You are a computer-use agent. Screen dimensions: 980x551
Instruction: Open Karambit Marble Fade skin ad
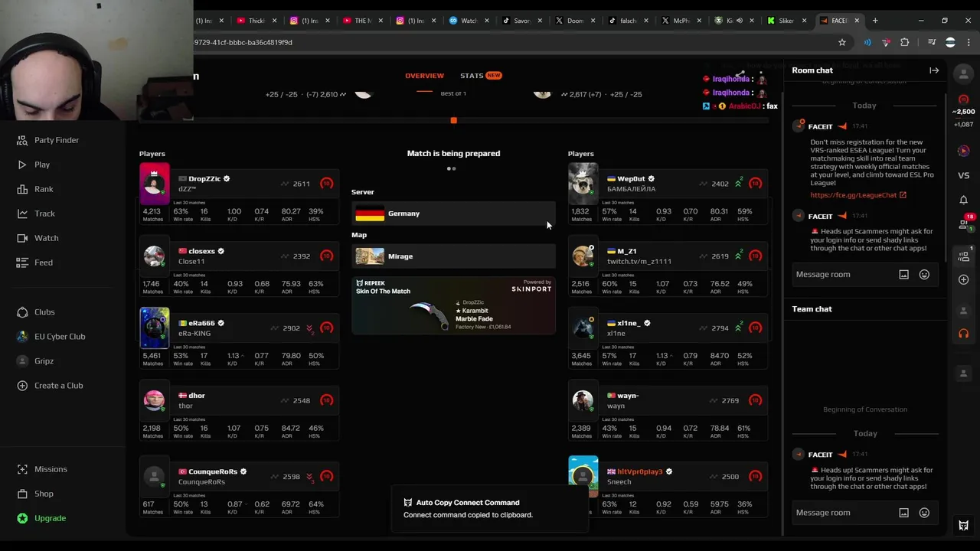pos(453,305)
